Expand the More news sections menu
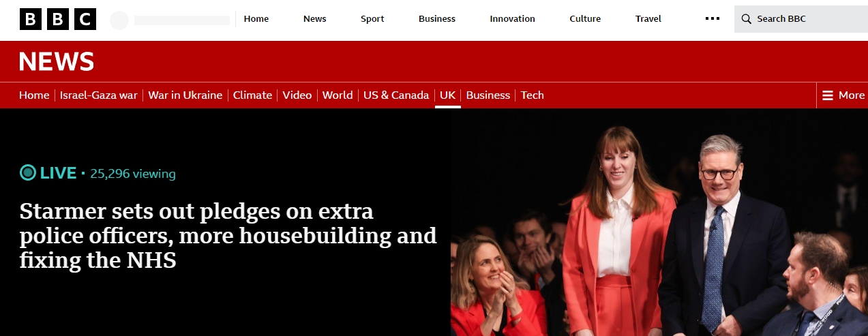The height and width of the screenshot is (336, 868). pyautogui.click(x=843, y=95)
